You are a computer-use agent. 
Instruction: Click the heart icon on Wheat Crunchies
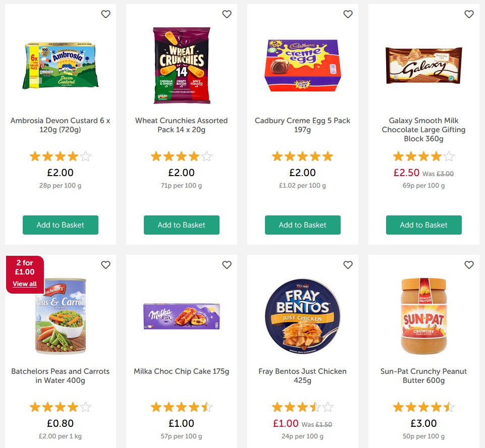227,14
